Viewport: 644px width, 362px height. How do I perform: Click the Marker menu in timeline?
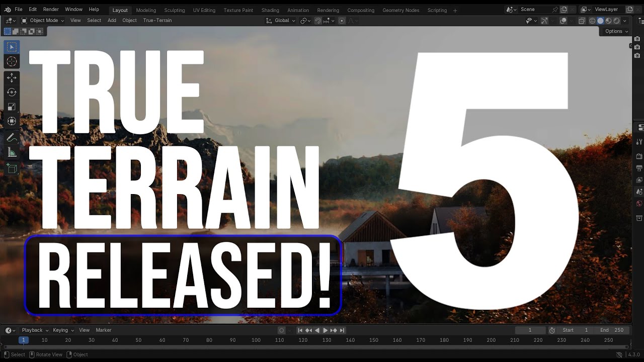104,330
